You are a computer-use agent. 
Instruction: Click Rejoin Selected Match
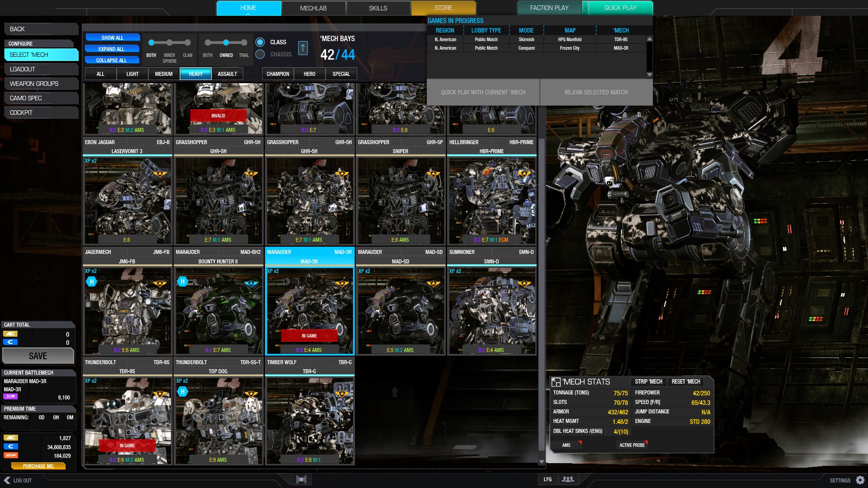coord(596,92)
